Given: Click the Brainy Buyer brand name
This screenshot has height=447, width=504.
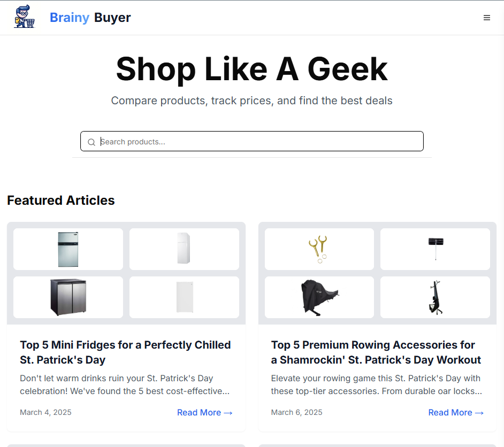Looking at the screenshot, I should click(x=90, y=18).
